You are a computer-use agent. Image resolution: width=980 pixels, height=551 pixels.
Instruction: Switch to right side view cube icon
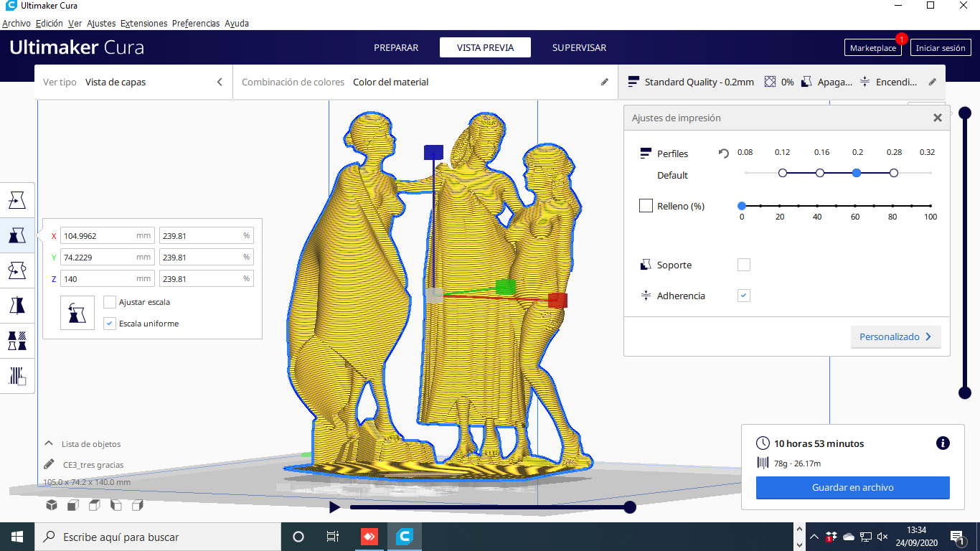pos(138,505)
